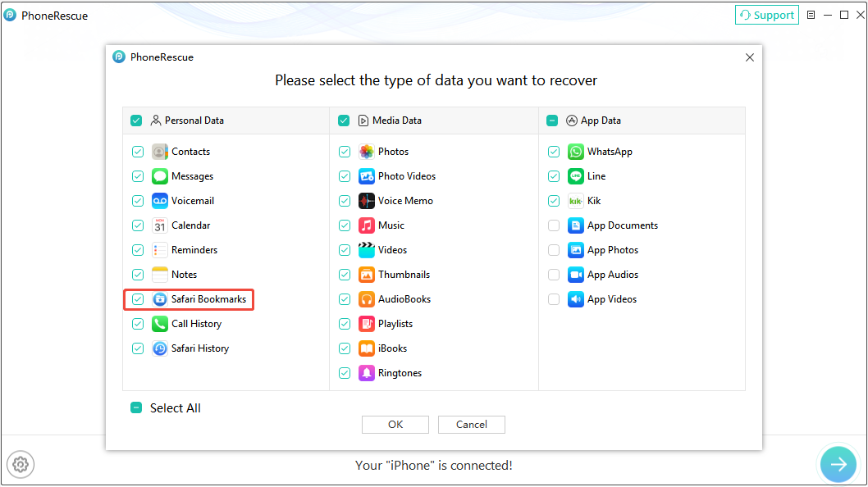Uncheck the Photos checkbox
The image size is (868, 487).
pos(345,152)
